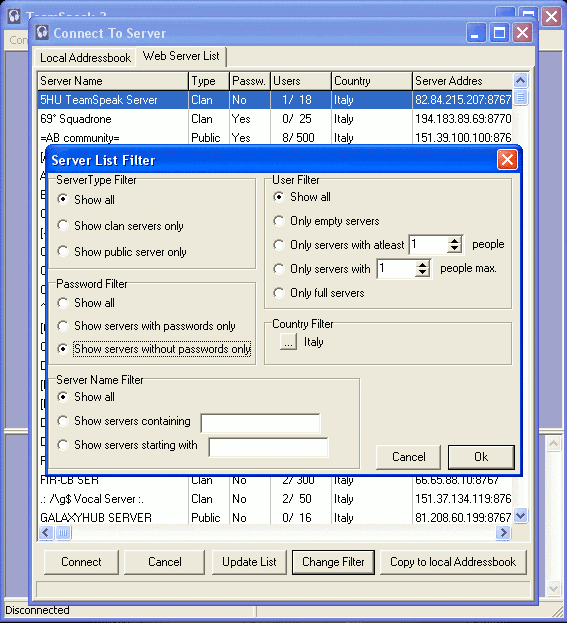
Task: Cancel the Server List Filter dialog
Action: 408,457
